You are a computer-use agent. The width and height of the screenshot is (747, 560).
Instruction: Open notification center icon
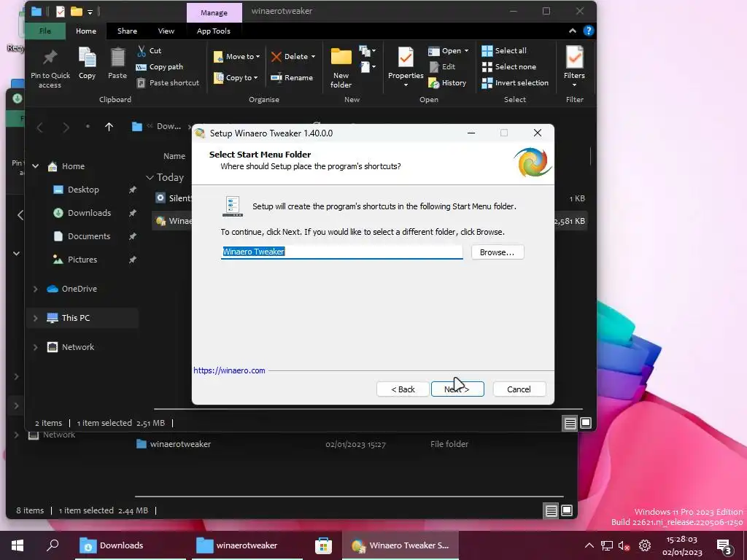point(724,547)
